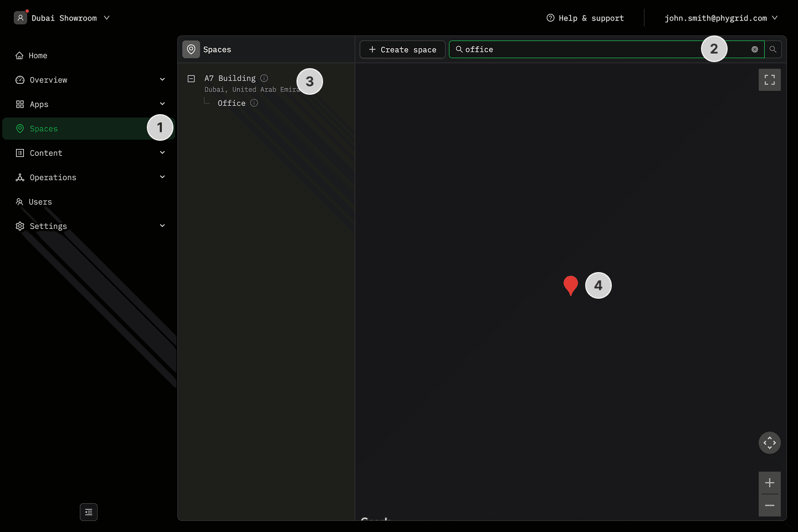The height and width of the screenshot is (532, 798).
Task: Click the Create space button
Action: tap(402, 49)
